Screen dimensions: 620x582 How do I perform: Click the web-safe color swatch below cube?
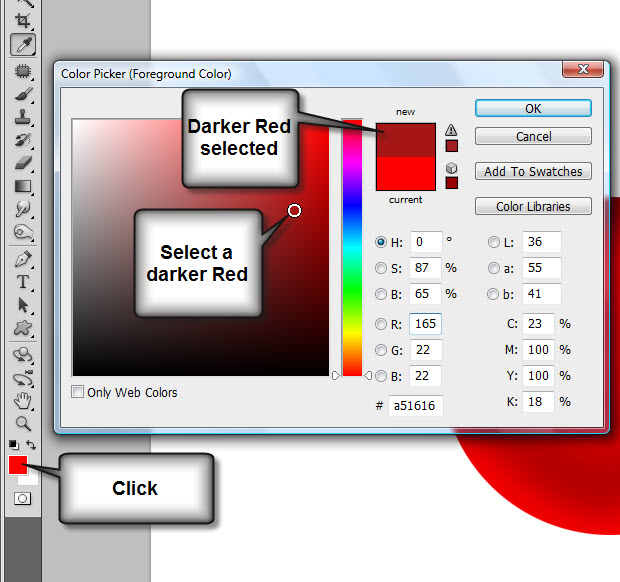pos(452,183)
